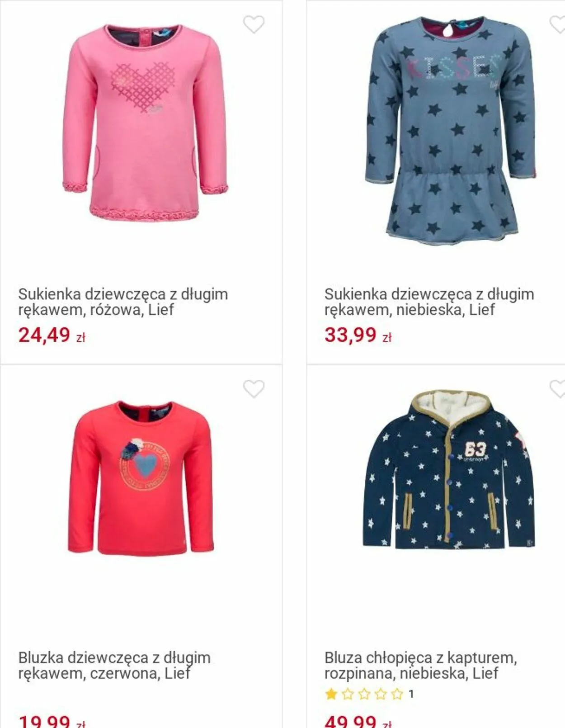Image resolution: width=565 pixels, height=728 pixels.
Task: Open 'Bluza chłopięca z kapturem' title link
Action: pyautogui.click(x=420, y=665)
